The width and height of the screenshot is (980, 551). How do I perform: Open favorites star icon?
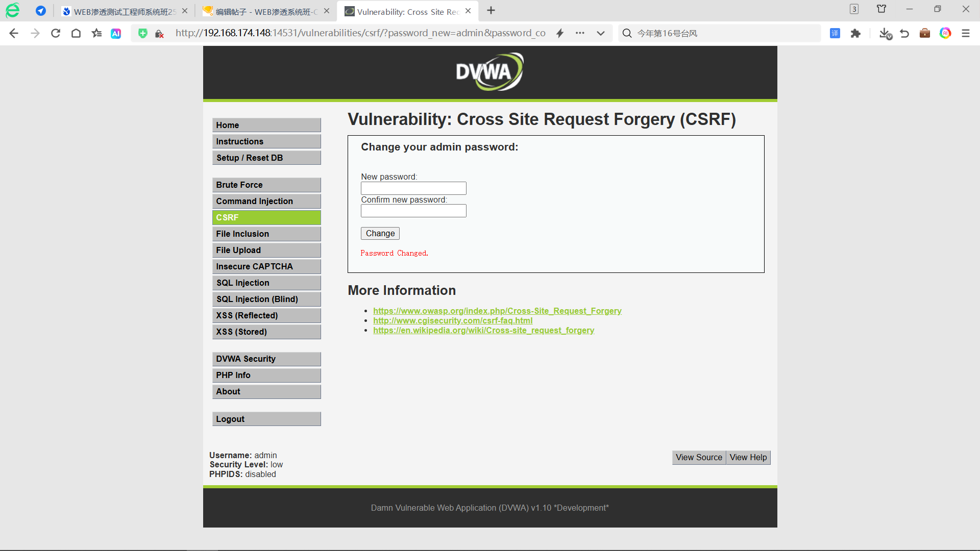96,33
